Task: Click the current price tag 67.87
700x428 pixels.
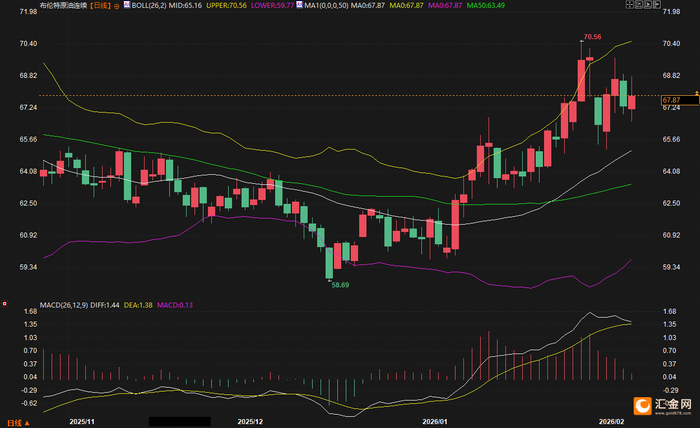Action: [680, 100]
